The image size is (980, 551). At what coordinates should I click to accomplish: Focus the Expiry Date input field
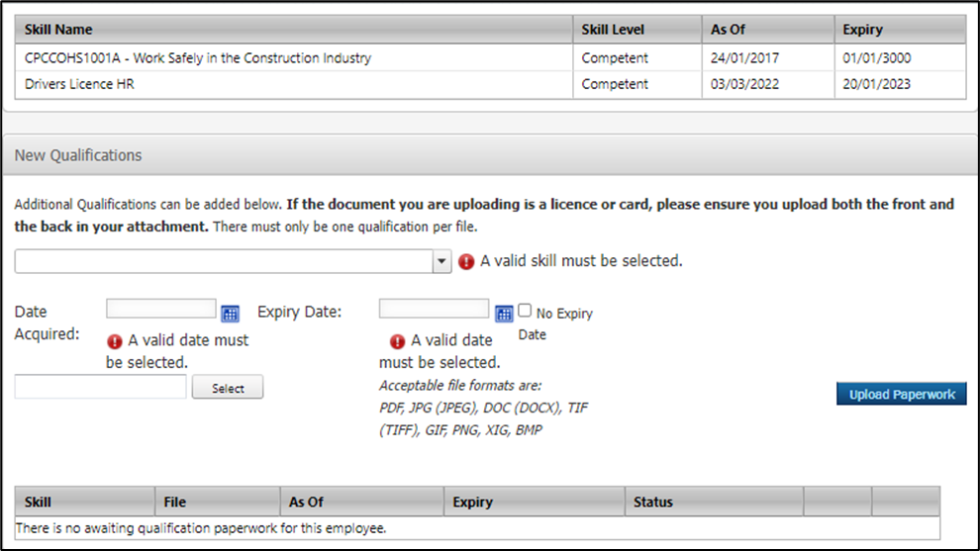point(434,310)
